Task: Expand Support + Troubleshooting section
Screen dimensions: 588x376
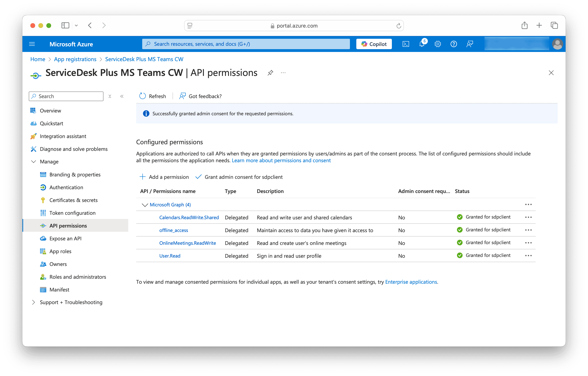Action: (34, 302)
